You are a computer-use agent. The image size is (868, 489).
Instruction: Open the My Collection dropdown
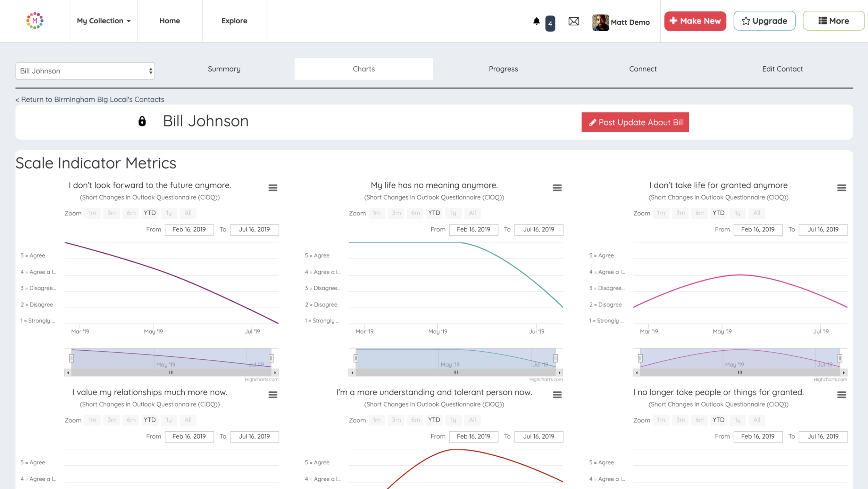click(103, 21)
